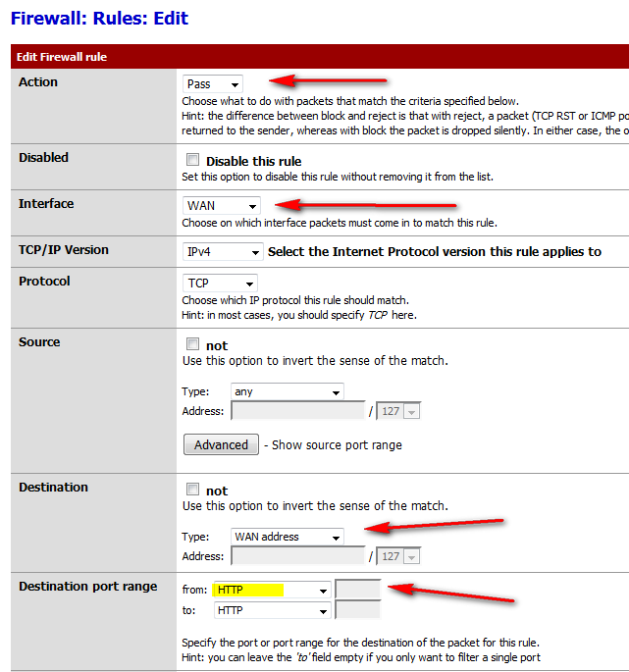This screenshot has height=672, width=629.
Task: Open the Source subnet mask dropdown
Action: point(397,411)
